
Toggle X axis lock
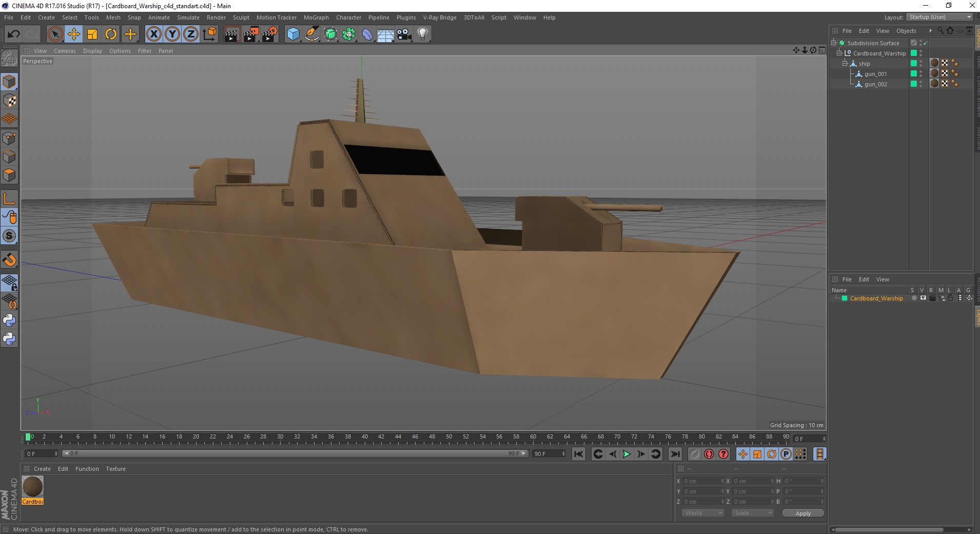(x=153, y=34)
